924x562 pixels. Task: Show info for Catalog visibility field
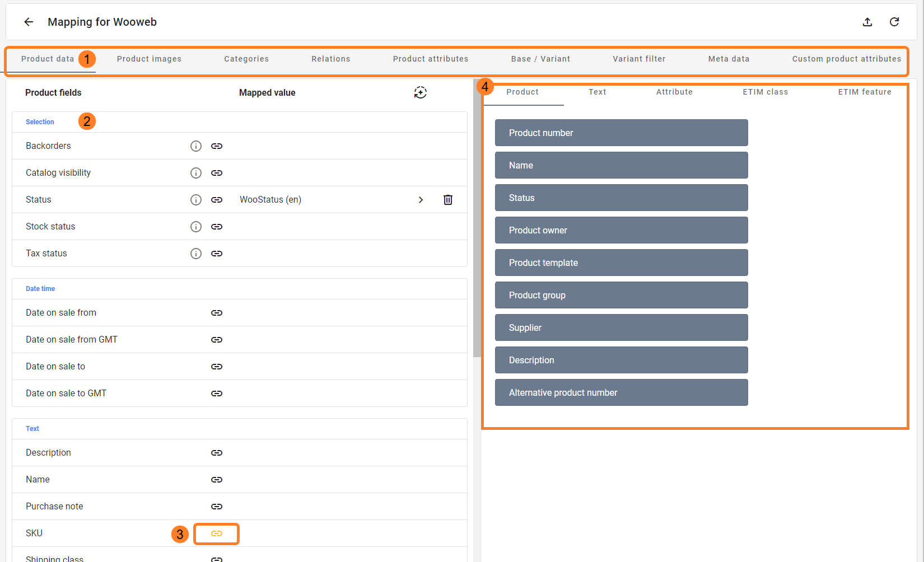point(196,173)
